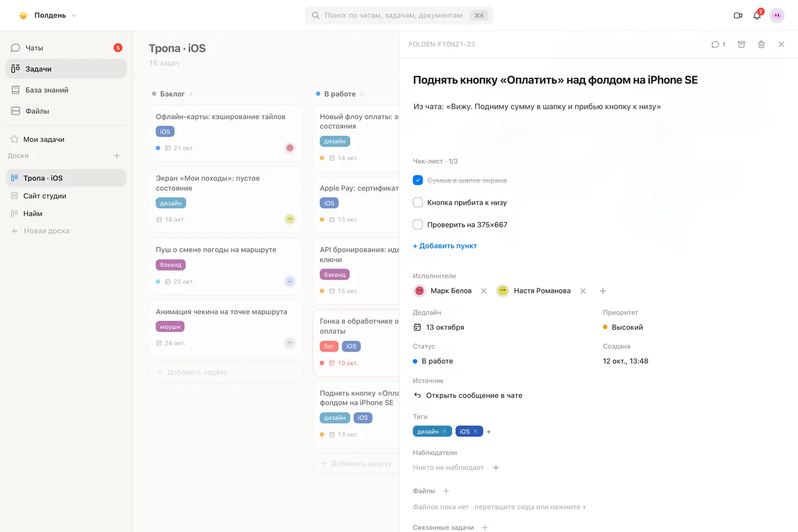Image resolution: width=798 pixels, height=532 pixels.
Task: Open notifications bell with 2 alerts
Action: pos(757,16)
